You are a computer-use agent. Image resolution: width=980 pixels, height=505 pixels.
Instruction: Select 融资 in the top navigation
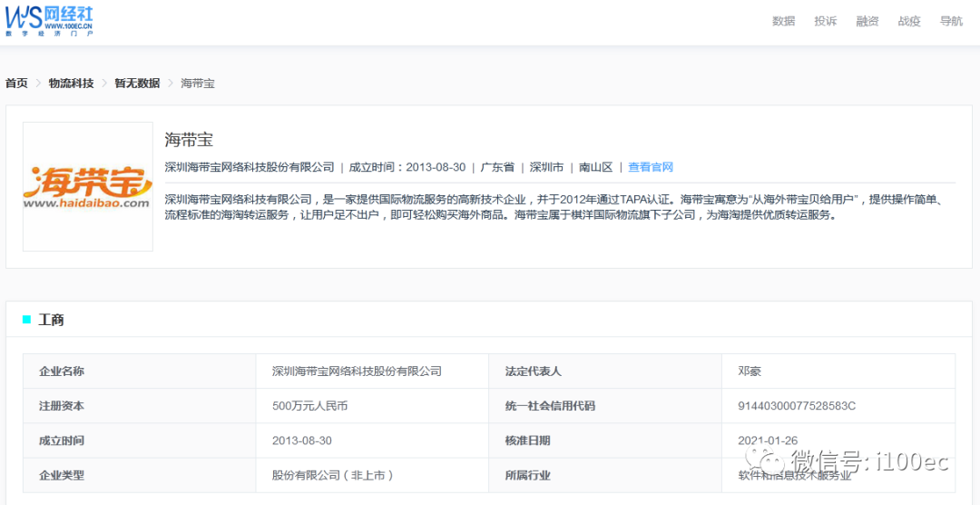867,22
